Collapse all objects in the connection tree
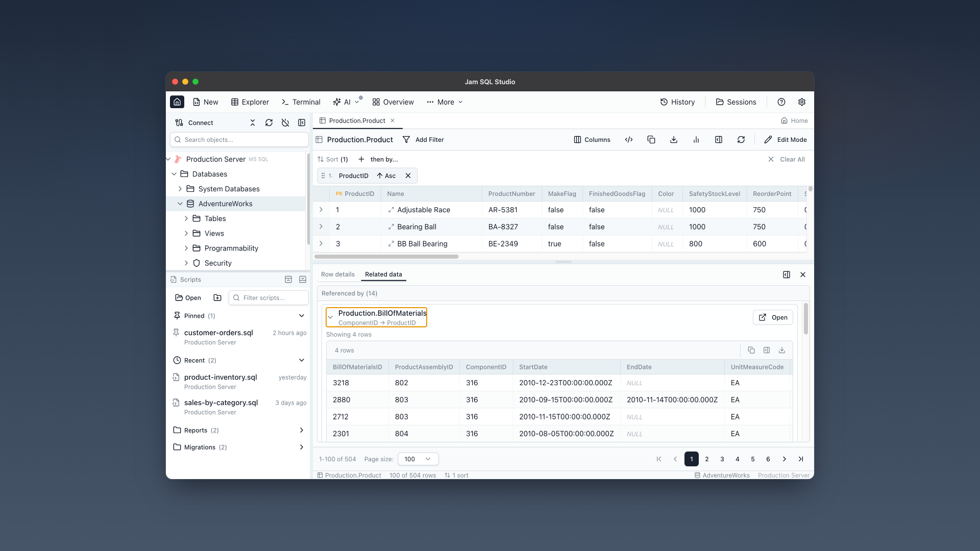980x551 pixels. click(x=252, y=122)
